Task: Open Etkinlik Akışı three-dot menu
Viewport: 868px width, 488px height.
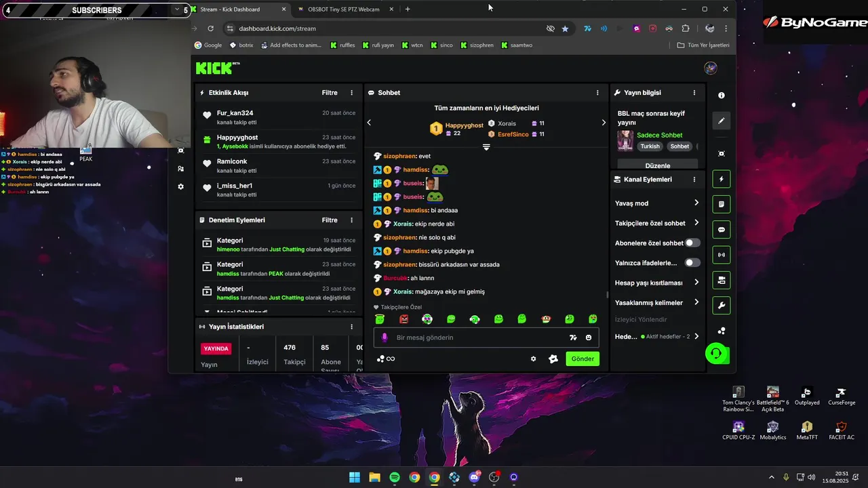Action: coord(351,93)
